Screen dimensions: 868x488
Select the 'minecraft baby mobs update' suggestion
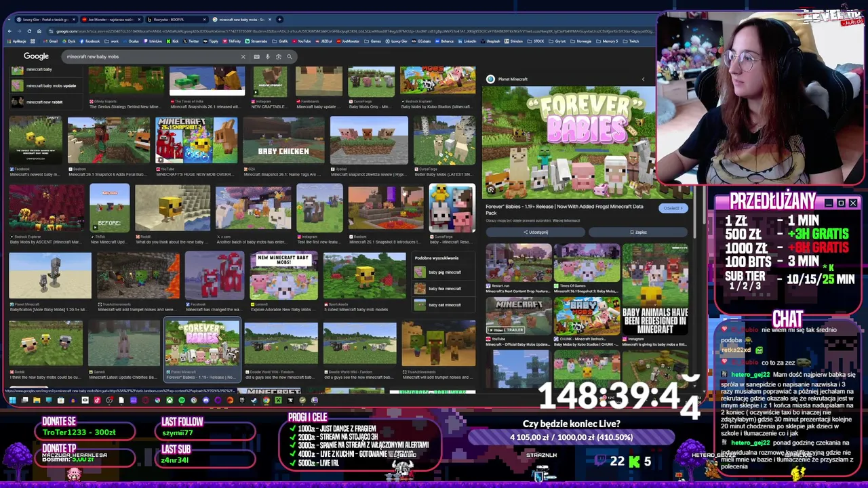click(x=45, y=86)
